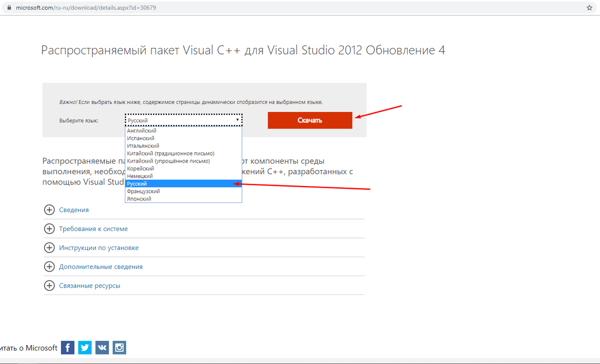Image resolution: width=600 pixels, height=364 pixels.
Task: Click the plus icon beside Требования к системе
Action: (49, 228)
